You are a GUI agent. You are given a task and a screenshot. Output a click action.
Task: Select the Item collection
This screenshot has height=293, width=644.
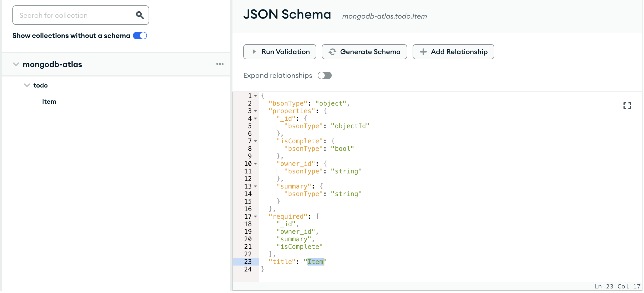tap(49, 102)
